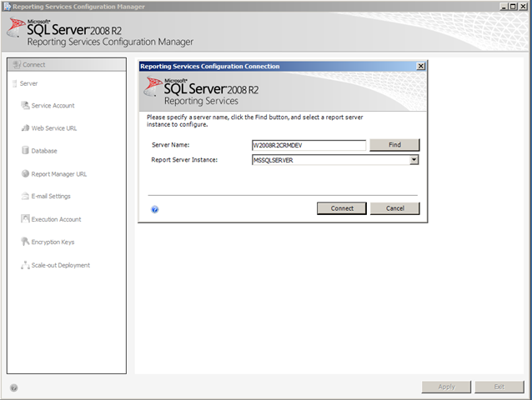Click the main window's bottom-left help icon
This screenshot has width=532, height=400.
[x=14, y=387]
